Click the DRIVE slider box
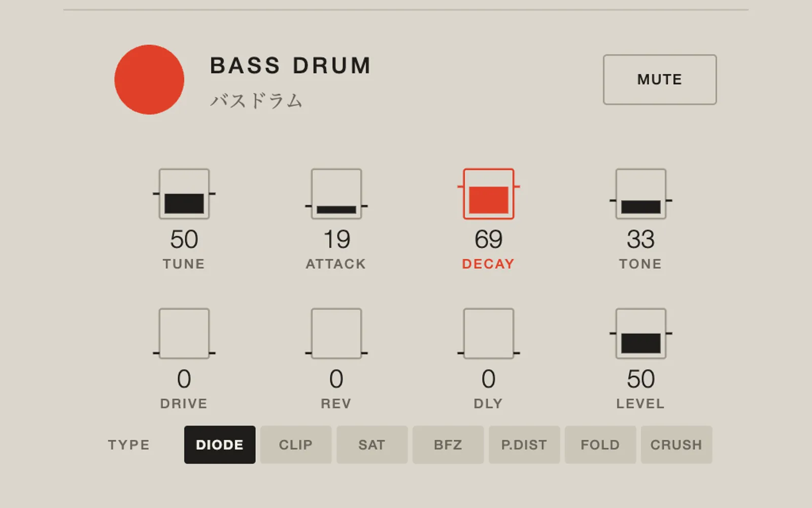Screen dimensions: 812x508 coord(184,333)
